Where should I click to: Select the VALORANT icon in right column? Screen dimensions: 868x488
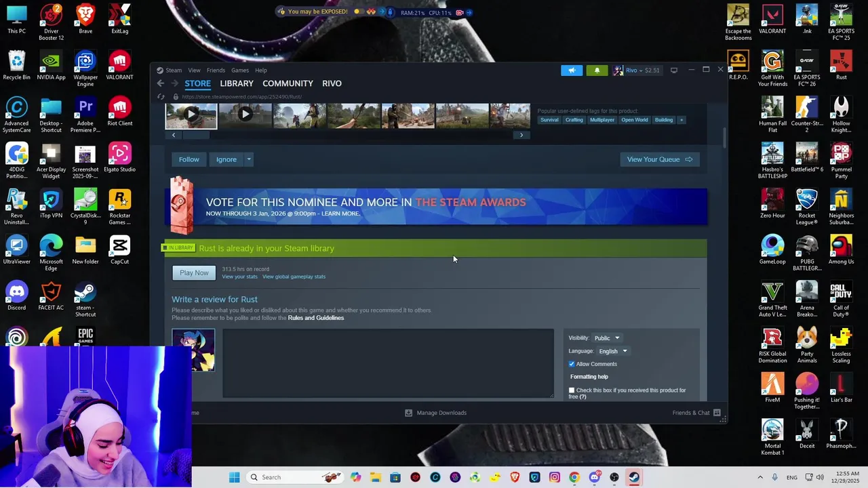click(x=772, y=20)
